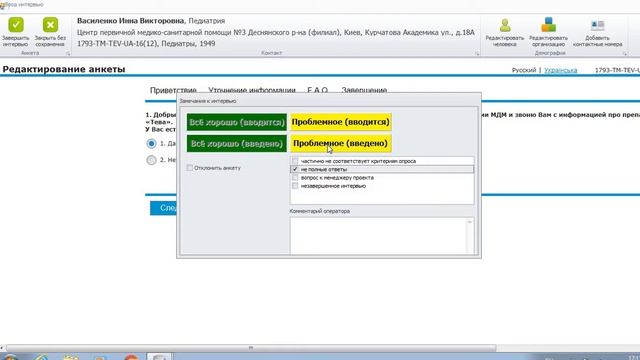
Task: Click contact name Василенко Инна Викторовна
Action: click(131, 21)
